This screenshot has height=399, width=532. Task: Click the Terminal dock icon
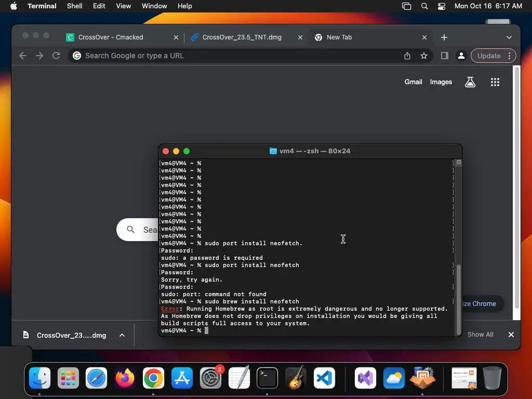pyautogui.click(x=267, y=378)
